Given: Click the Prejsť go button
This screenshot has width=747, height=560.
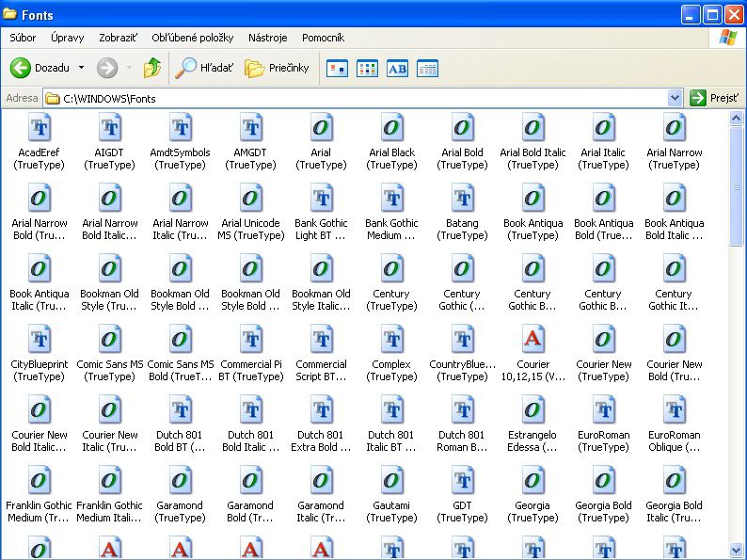Looking at the screenshot, I should coord(714,98).
